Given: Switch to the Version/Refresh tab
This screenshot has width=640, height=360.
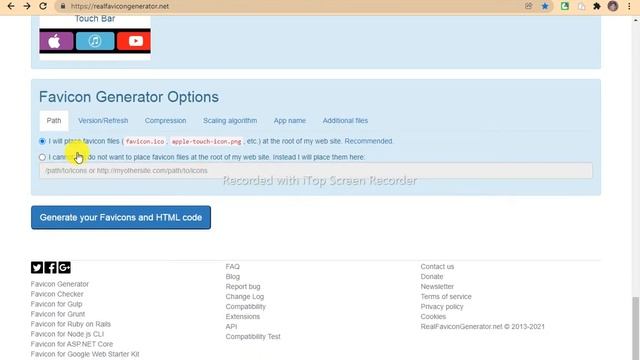Looking at the screenshot, I should 103,120.
